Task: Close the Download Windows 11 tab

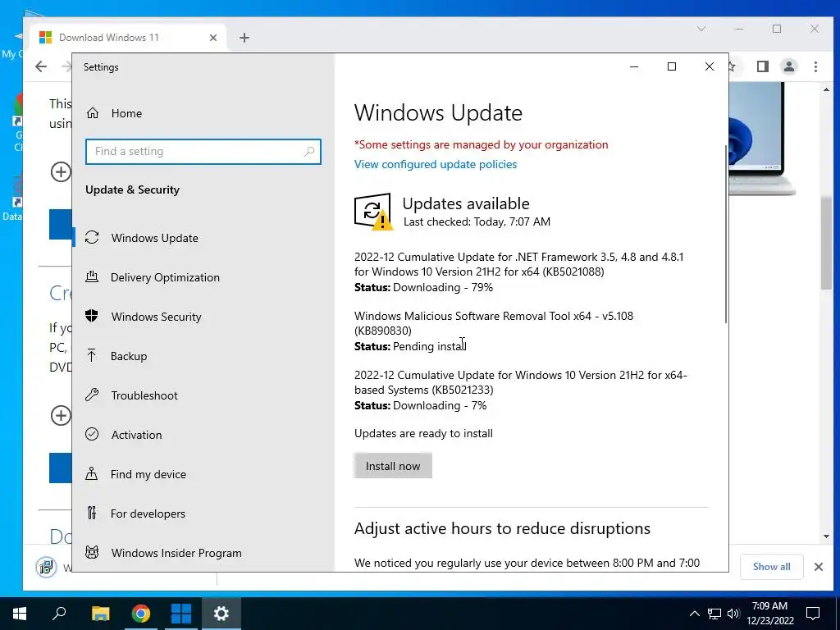Action: click(213, 38)
